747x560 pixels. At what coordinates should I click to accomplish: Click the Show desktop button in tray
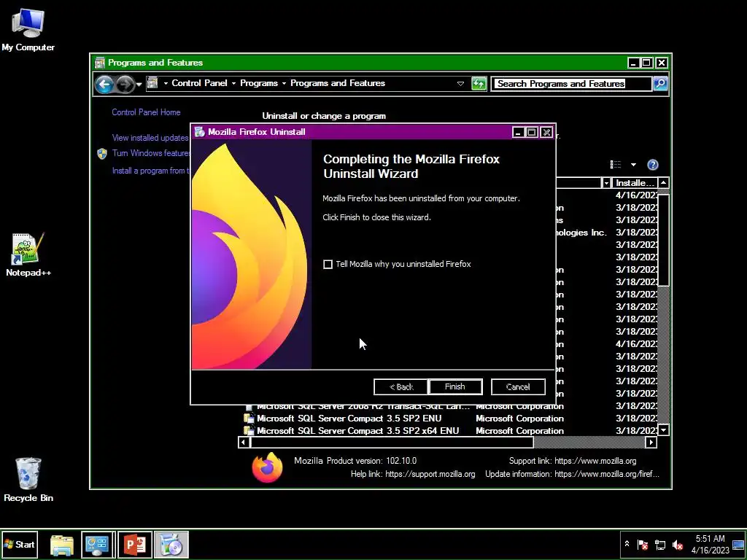[x=738, y=544]
